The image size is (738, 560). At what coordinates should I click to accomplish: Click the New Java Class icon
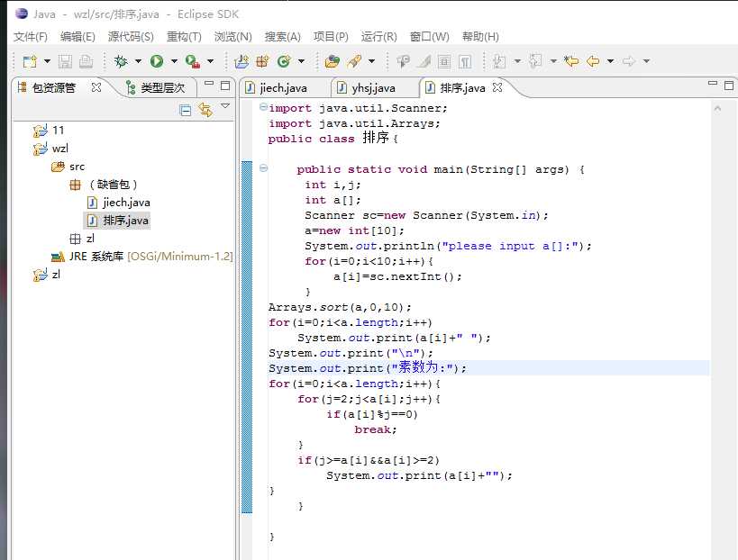pos(284,61)
